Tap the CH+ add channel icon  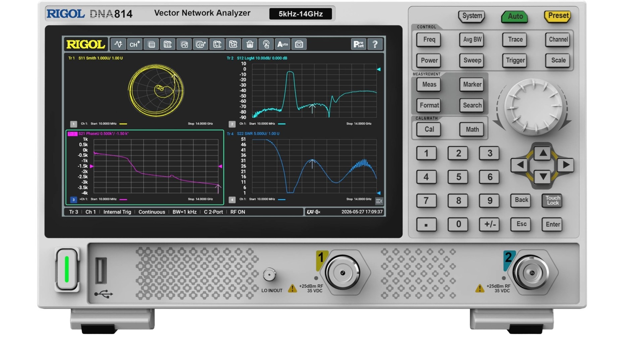coord(135,44)
